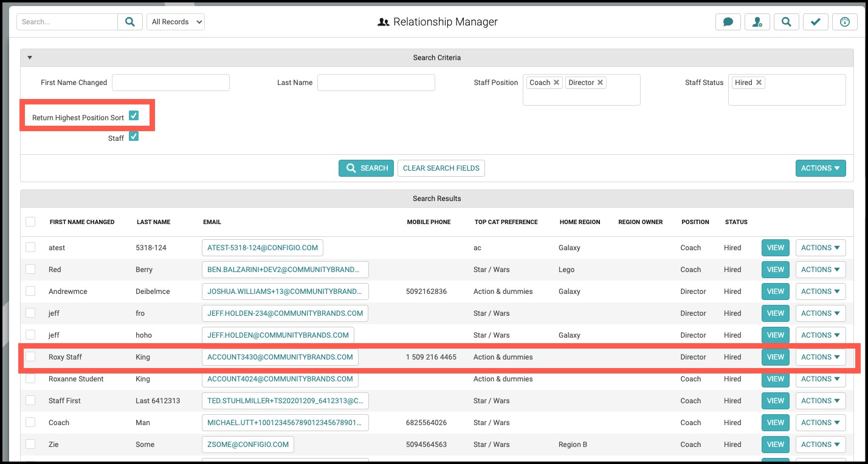Select the checkbox for Zie Some
Viewport: 868px width, 464px height.
coord(30,444)
